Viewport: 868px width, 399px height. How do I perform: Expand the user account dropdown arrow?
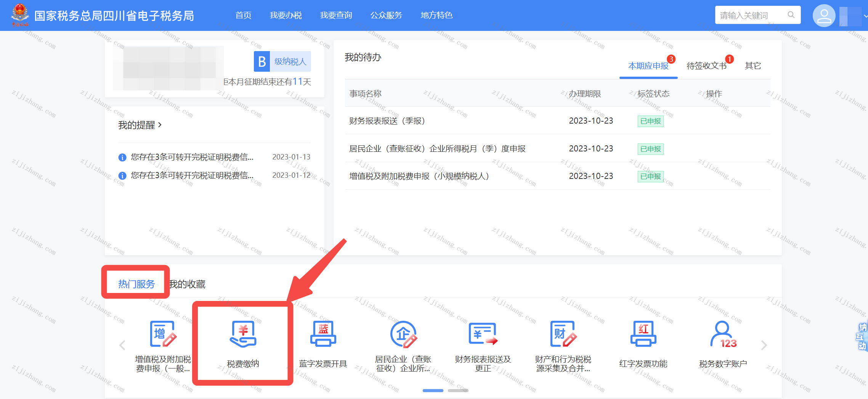pyautogui.click(x=865, y=16)
